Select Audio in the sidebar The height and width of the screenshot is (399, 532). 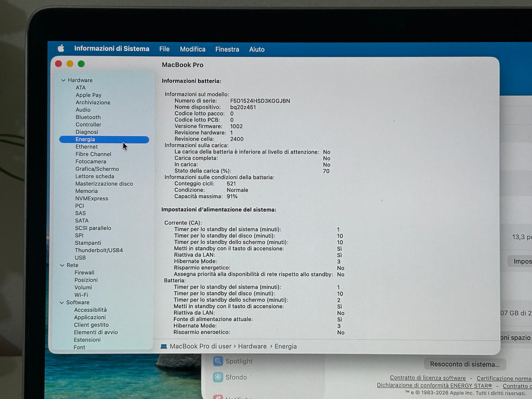(x=83, y=110)
